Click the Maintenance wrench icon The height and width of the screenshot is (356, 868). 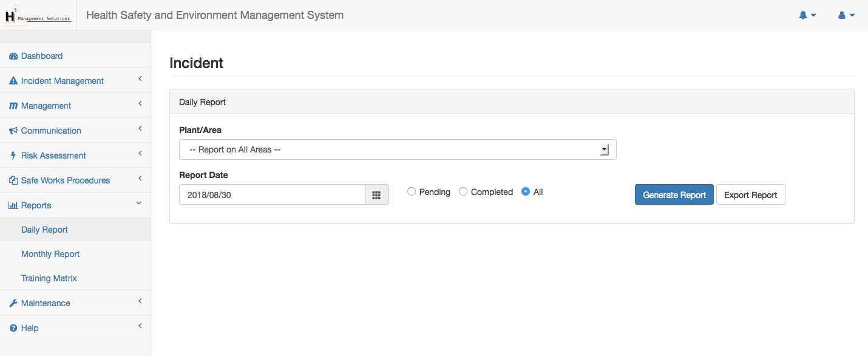(13, 303)
